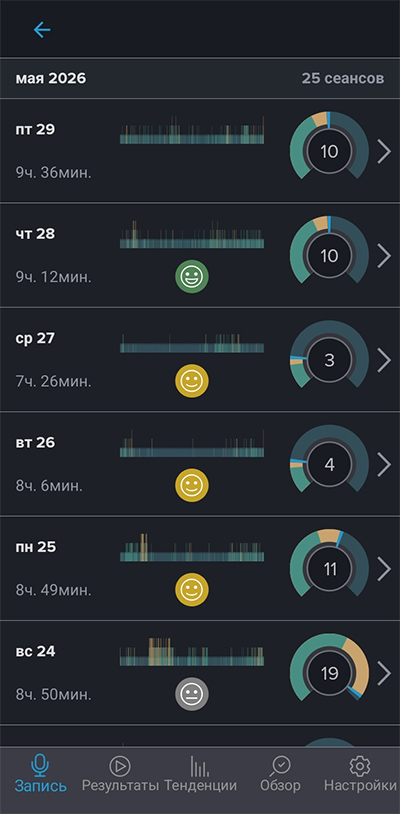
Task: Expand вс 24 session chevron
Action: 384,673
